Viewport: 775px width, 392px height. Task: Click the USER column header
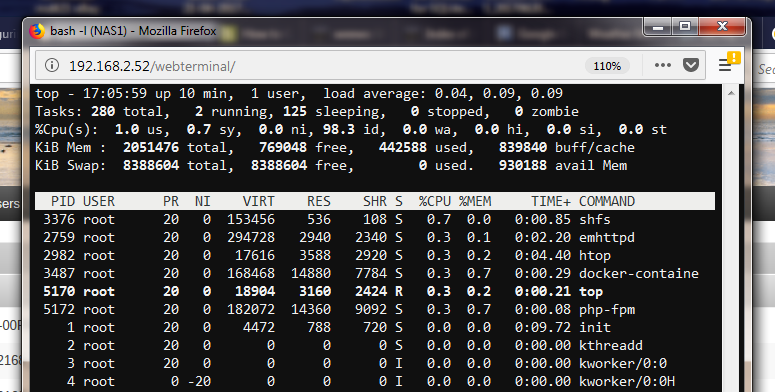(99, 202)
